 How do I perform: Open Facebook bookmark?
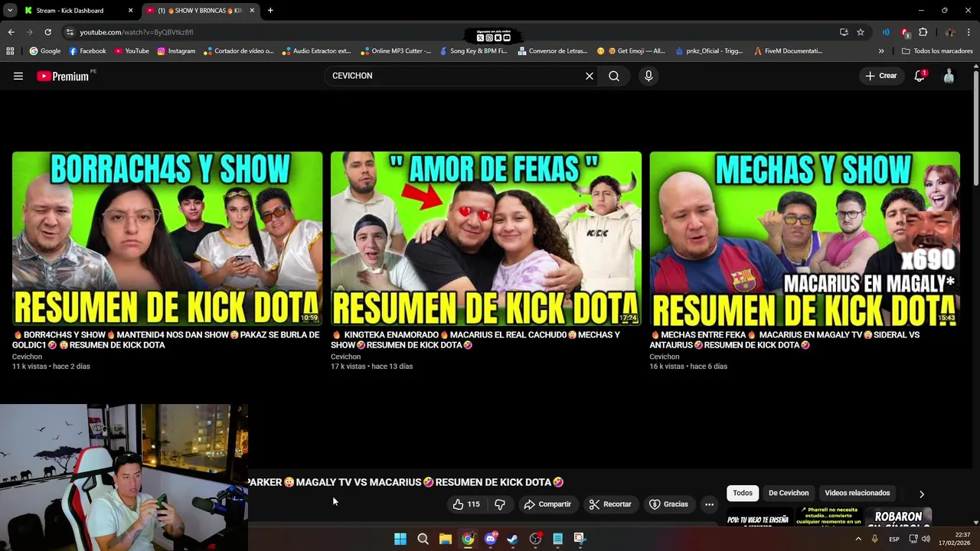pos(87,51)
